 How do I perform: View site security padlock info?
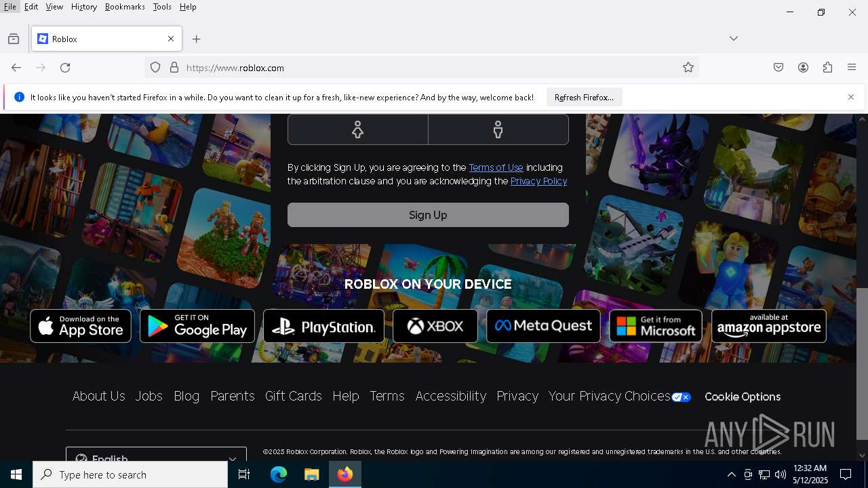tap(174, 68)
